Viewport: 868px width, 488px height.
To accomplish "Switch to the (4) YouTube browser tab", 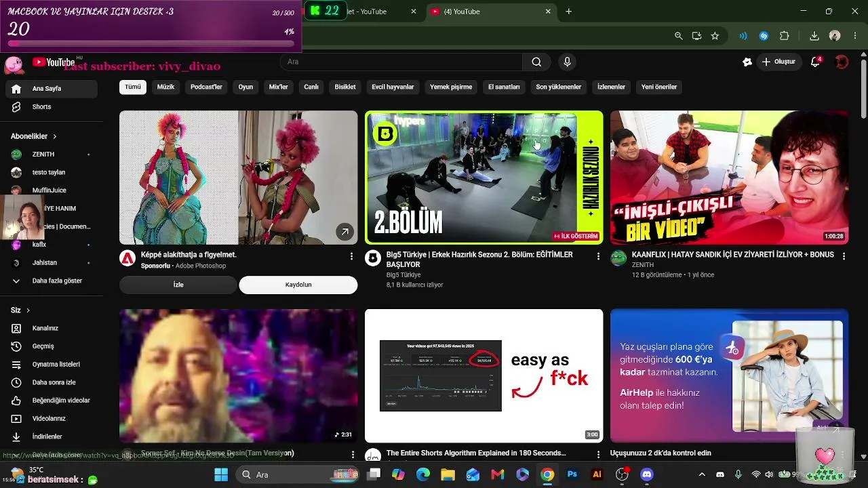I will [491, 12].
